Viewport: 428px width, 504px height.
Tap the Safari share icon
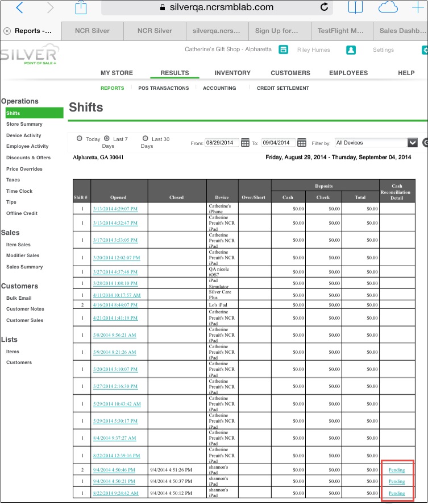(81, 7)
